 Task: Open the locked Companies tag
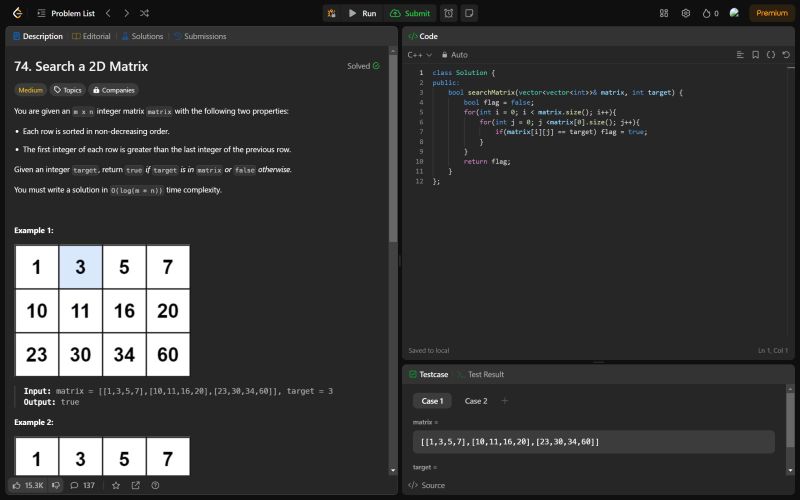[x=113, y=90]
